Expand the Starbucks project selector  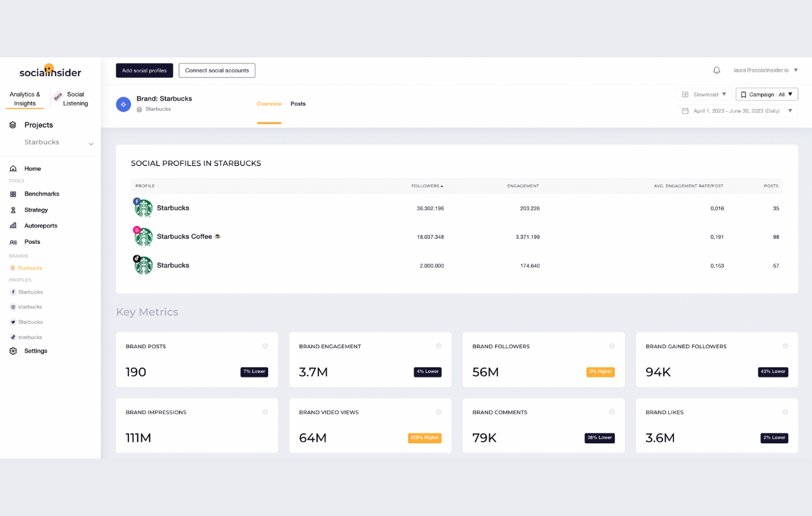click(x=58, y=143)
